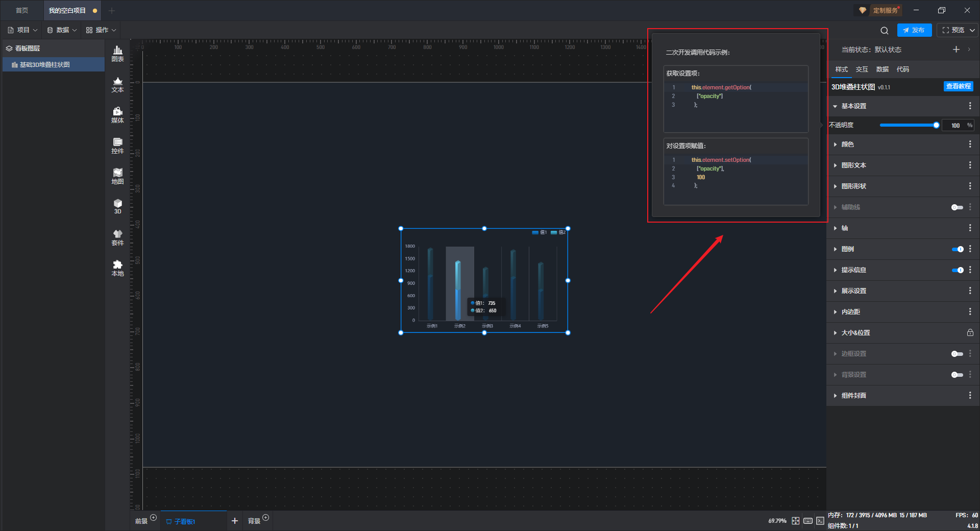This screenshot has height=531, width=980.
Task: Open the 图表 chart components icon
Action: coord(117,54)
